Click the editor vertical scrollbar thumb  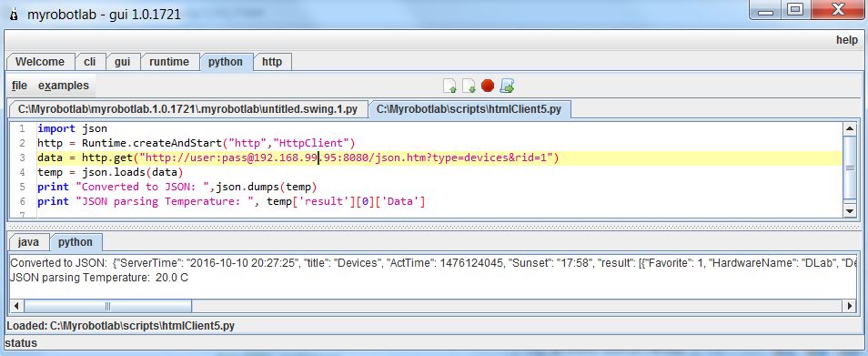click(850, 168)
